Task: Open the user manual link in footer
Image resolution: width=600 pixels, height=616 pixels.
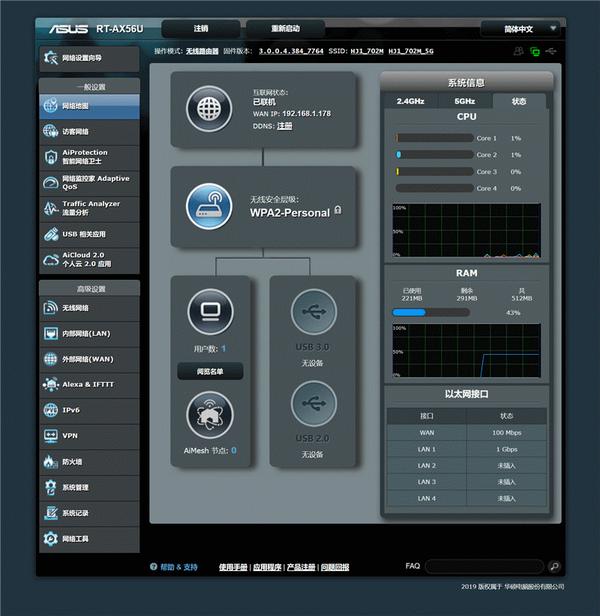Action: pyautogui.click(x=233, y=567)
